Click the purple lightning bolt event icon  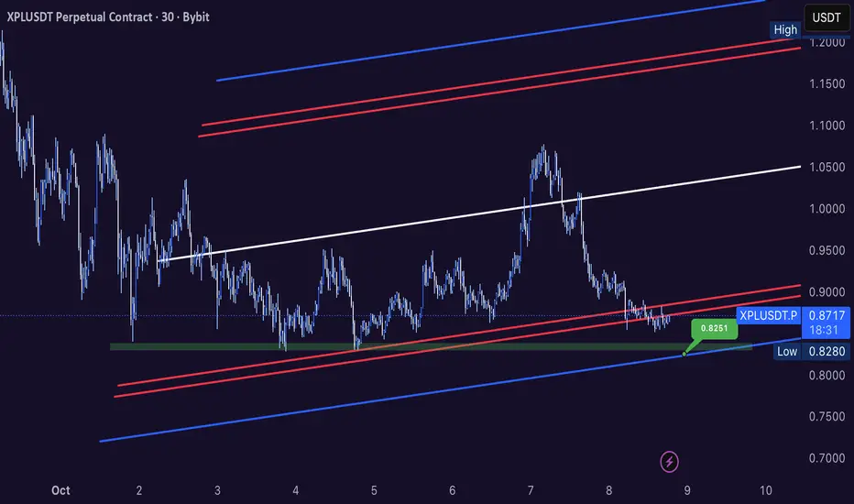(x=669, y=462)
